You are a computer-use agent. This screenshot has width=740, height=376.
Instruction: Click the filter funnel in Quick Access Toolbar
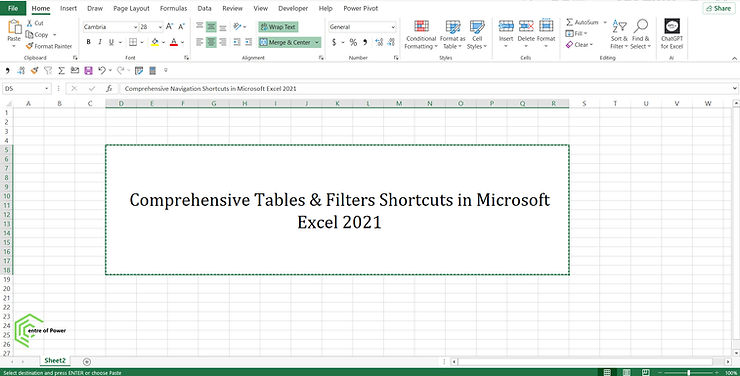coord(48,70)
